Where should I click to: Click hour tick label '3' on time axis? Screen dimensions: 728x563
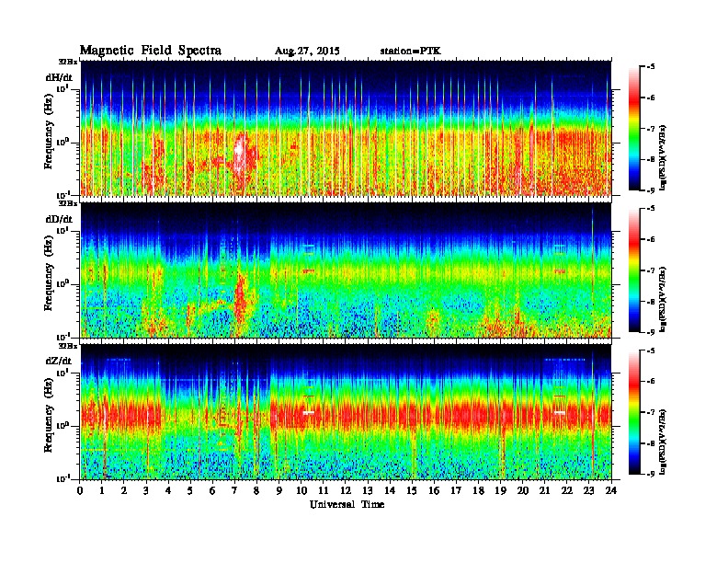click(x=146, y=490)
